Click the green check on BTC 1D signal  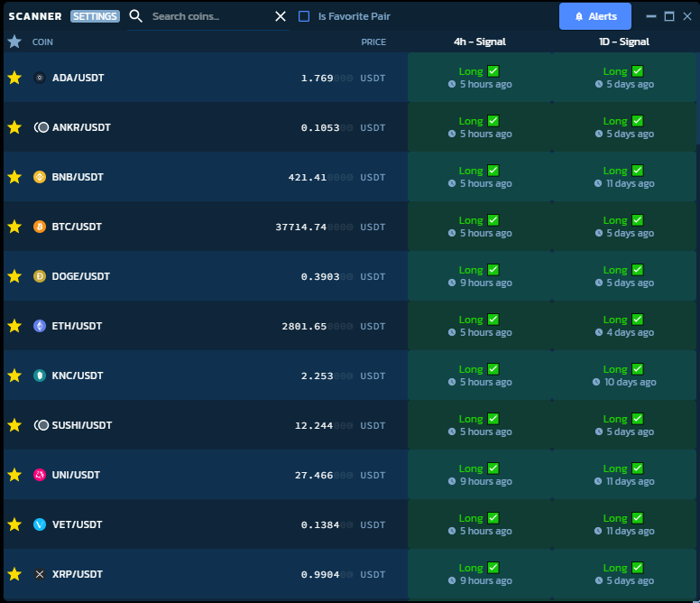point(638,219)
